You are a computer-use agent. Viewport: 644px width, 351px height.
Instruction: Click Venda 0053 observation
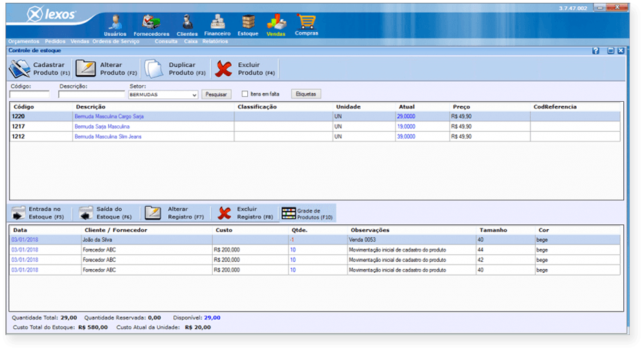coord(362,240)
